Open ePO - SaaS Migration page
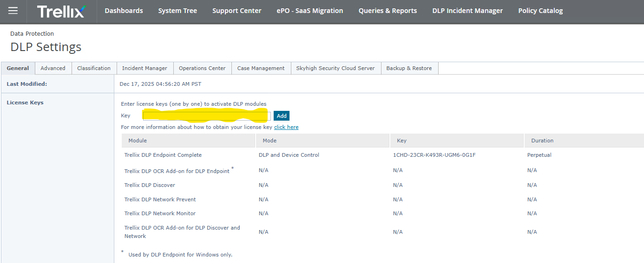 tap(310, 11)
